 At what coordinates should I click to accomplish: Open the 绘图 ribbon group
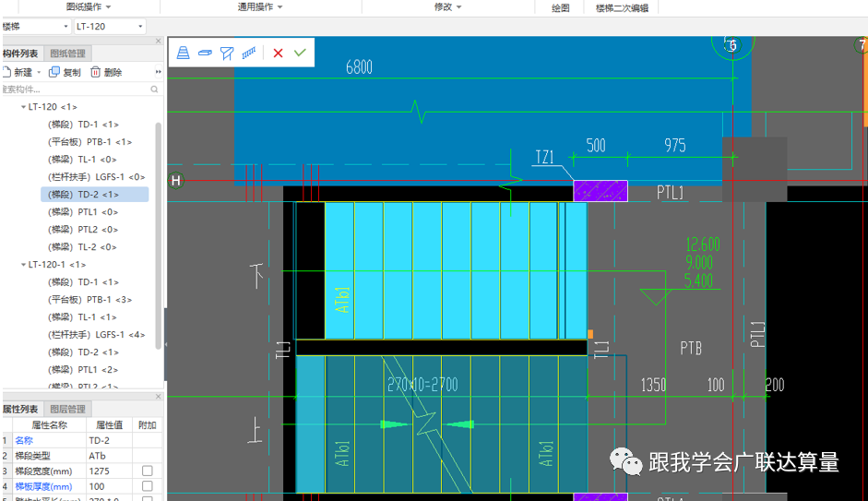[560, 7]
